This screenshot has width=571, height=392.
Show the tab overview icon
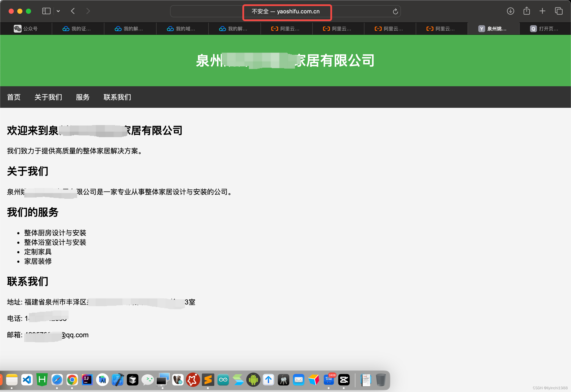tap(559, 11)
